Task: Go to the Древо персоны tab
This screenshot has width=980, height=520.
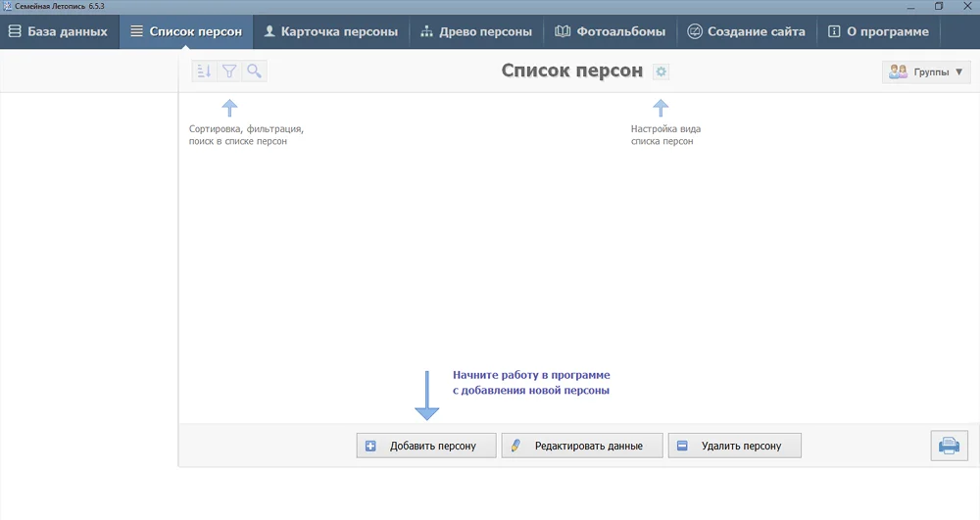Action: tap(476, 31)
